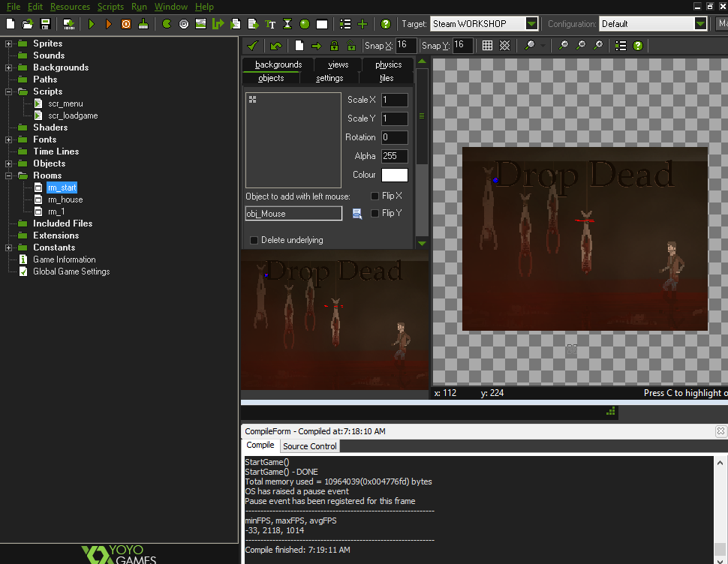
Task: Toggle the isometric grid icon
Action: pyautogui.click(x=505, y=46)
